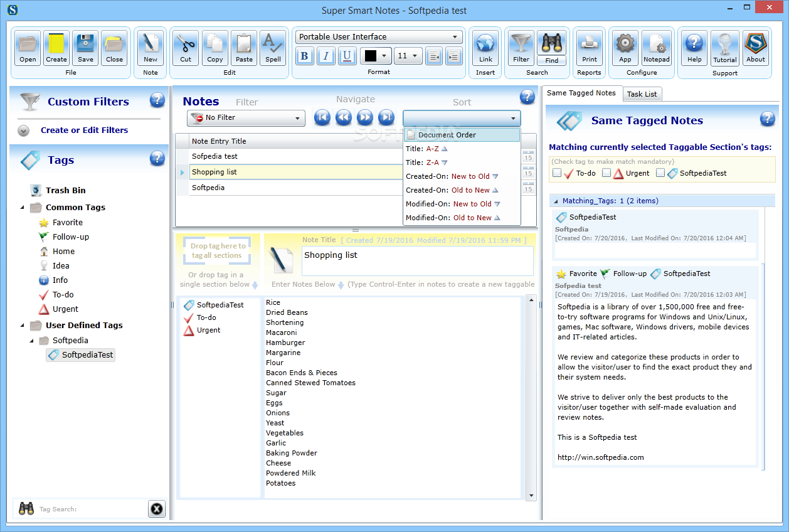Open the No Filter dropdown
The image size is (789, 532).
point(246,117)
